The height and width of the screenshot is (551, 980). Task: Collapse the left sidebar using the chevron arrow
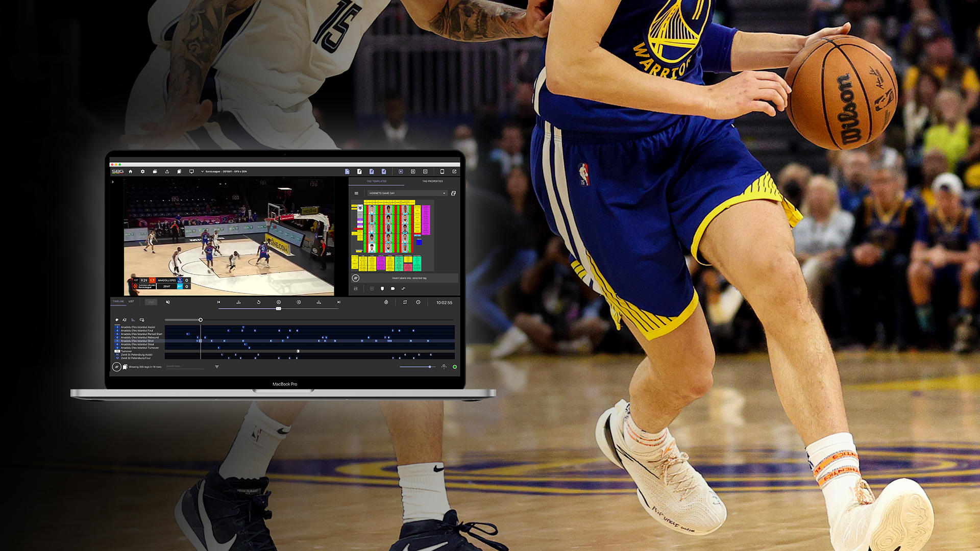coord(113,183)
